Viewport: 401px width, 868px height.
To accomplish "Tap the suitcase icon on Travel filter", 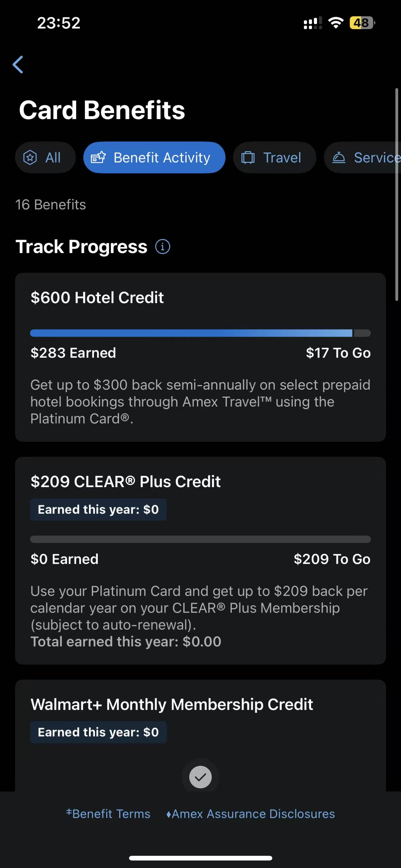I will 248,157.
